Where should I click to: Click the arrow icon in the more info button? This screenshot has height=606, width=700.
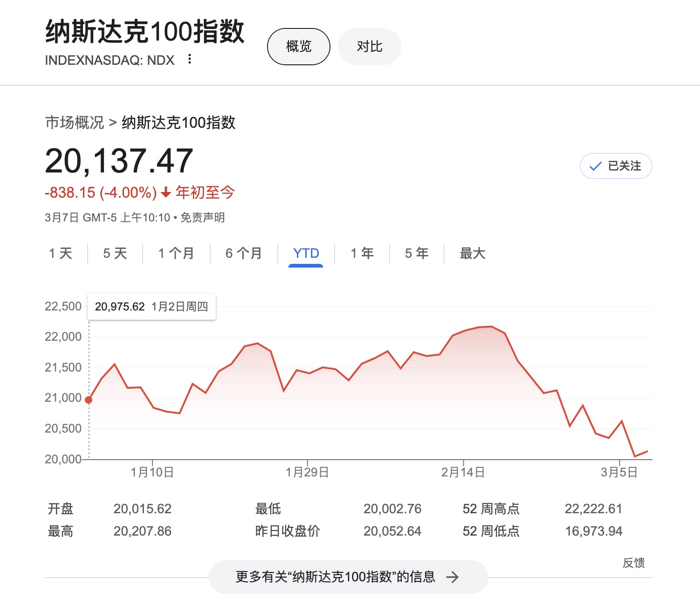click(x=452, y=578)
